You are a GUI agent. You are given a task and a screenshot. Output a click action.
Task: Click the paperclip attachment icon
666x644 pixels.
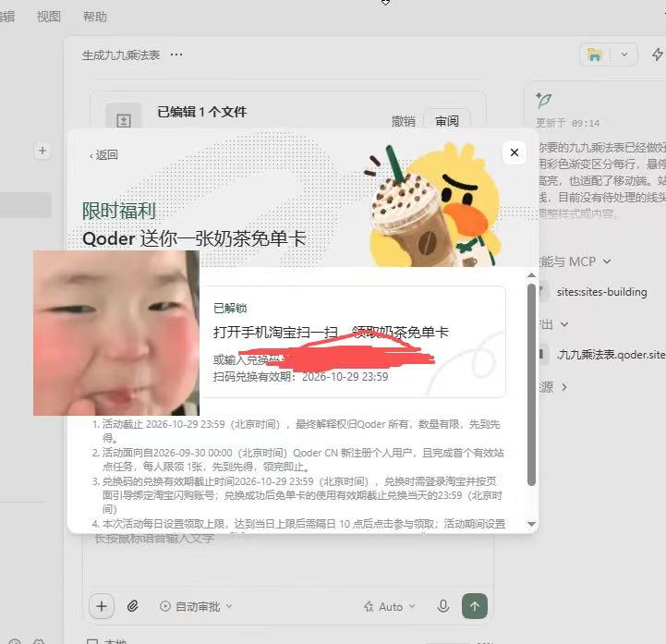click(132, 606)
